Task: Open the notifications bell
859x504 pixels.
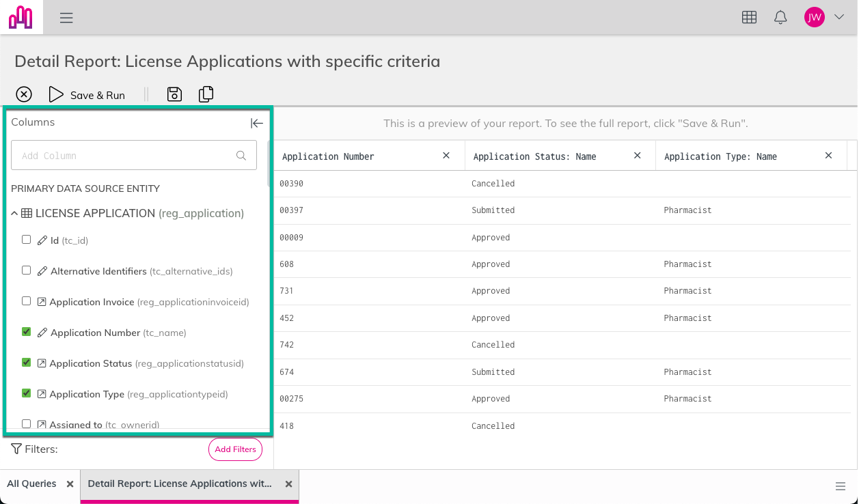Action: [x=780, y=18]
